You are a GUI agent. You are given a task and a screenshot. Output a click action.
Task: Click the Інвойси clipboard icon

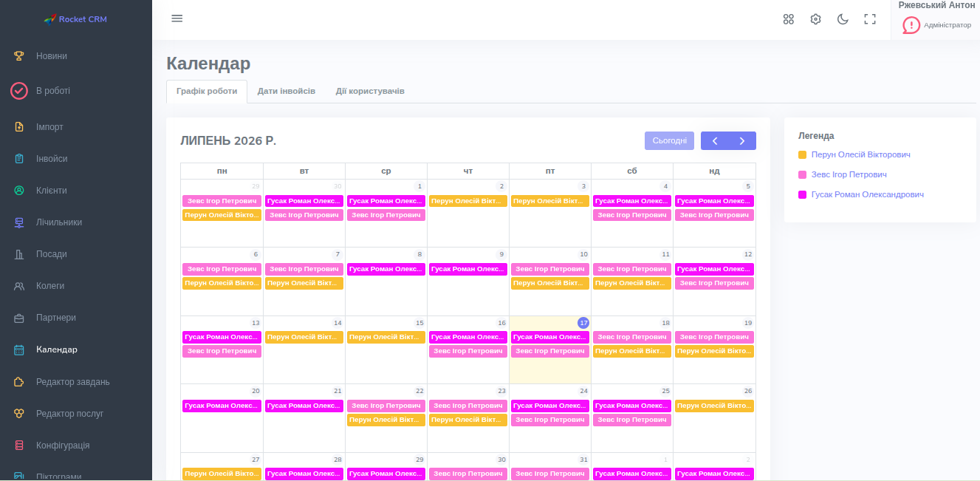pyautogui.click(x=19, y=159)
